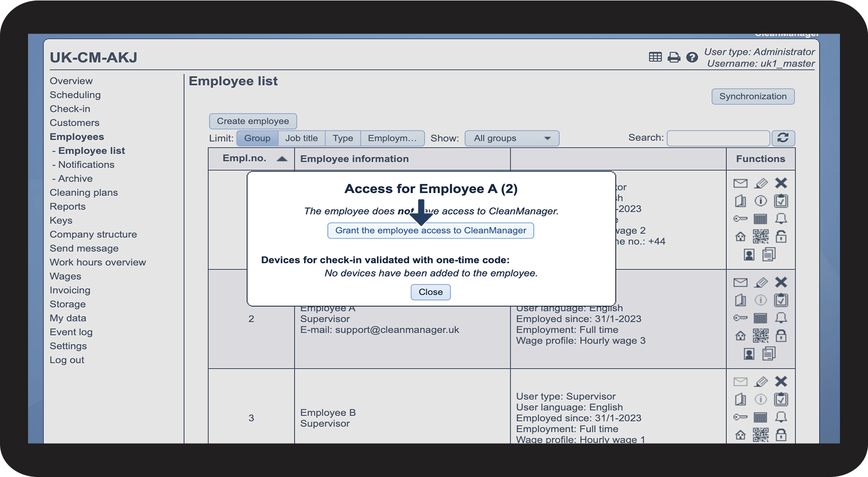
Task: Click the envelope icon in Employee A's row
Action: coord(740,282)
